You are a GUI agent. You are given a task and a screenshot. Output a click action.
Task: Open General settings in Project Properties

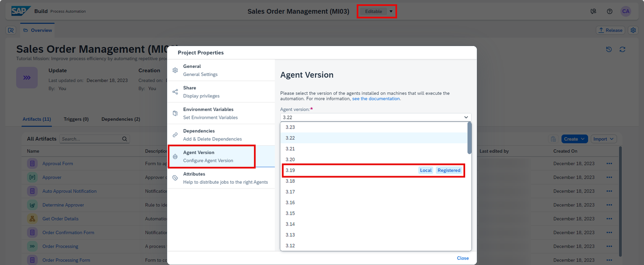221,70
